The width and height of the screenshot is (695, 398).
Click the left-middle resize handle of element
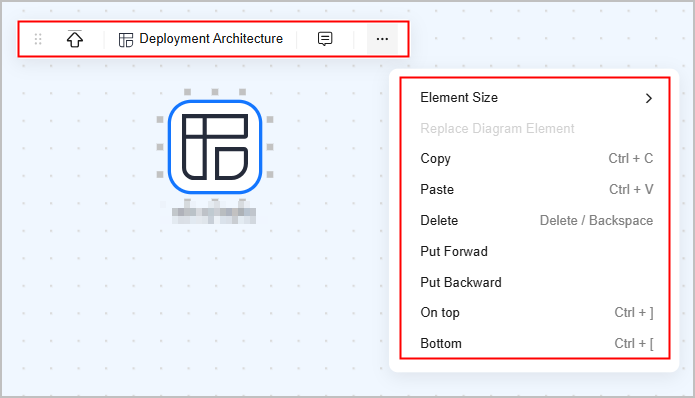pyautogui.click(x=160, y=147)
